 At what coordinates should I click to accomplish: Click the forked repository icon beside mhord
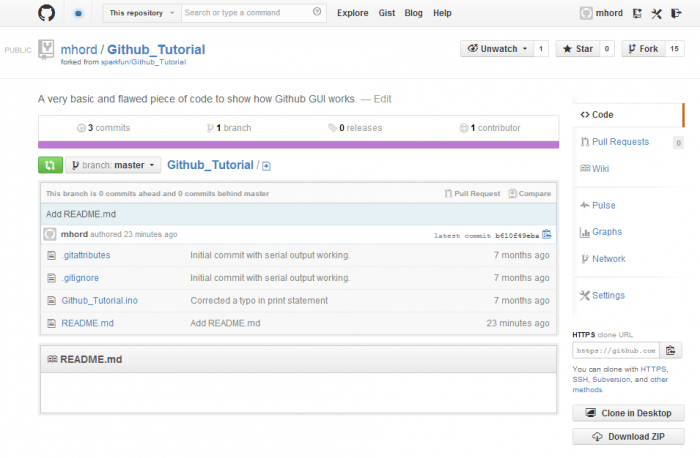click(x=46, y=49)
